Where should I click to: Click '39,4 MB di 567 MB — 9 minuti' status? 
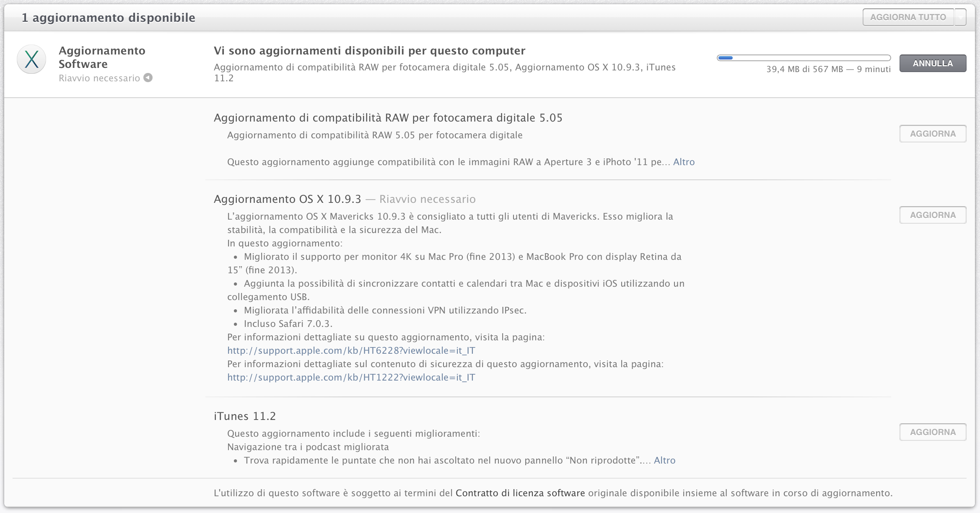click(828, 69)
